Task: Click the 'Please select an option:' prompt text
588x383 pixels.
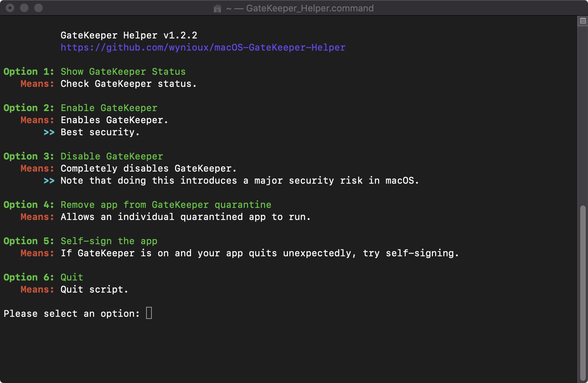Action: tap(72, 314)
